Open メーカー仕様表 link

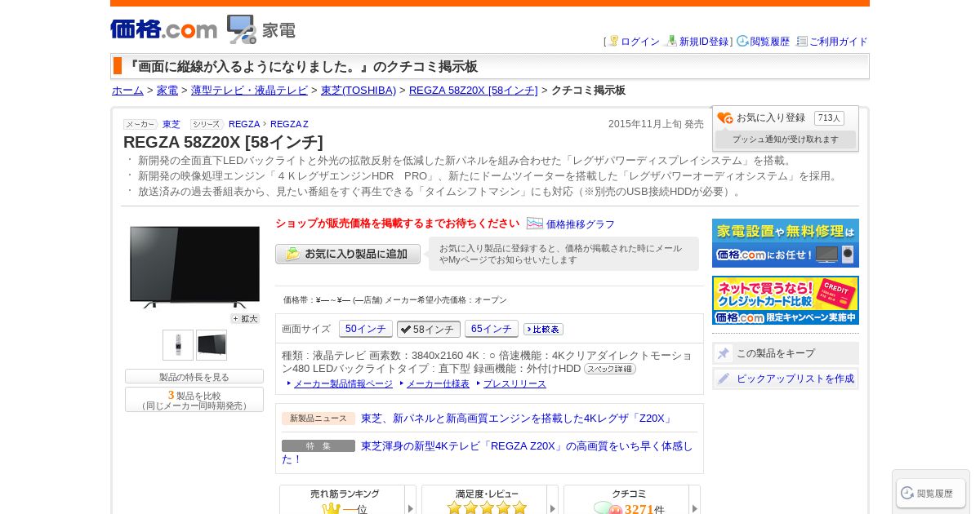(438, 383)
